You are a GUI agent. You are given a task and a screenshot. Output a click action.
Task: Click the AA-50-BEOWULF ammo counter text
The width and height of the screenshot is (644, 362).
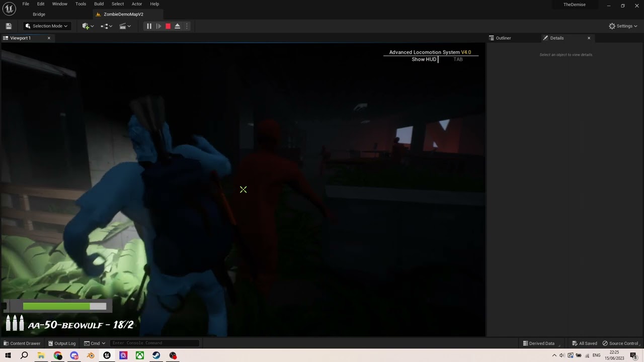click(80, 325)
